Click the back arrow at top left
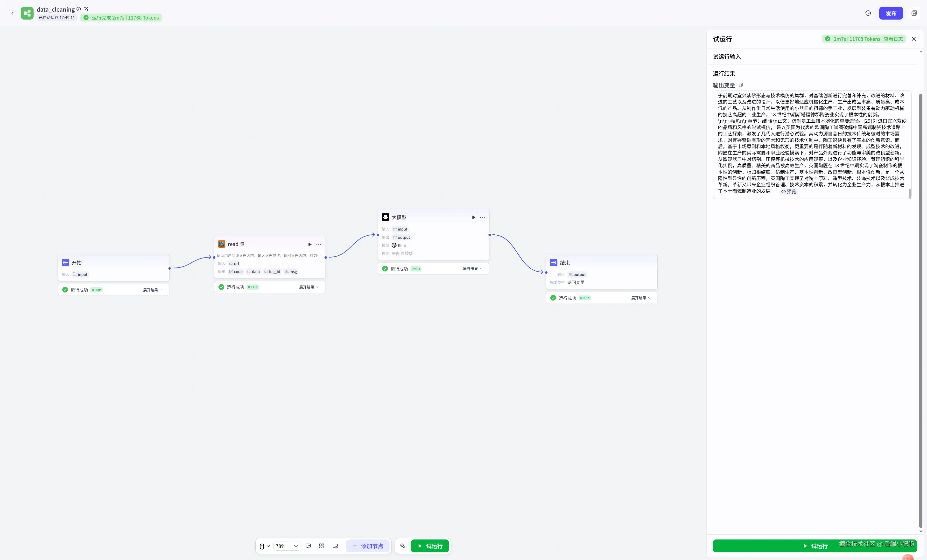The image size is (927, 560). [x=12, y=13]
